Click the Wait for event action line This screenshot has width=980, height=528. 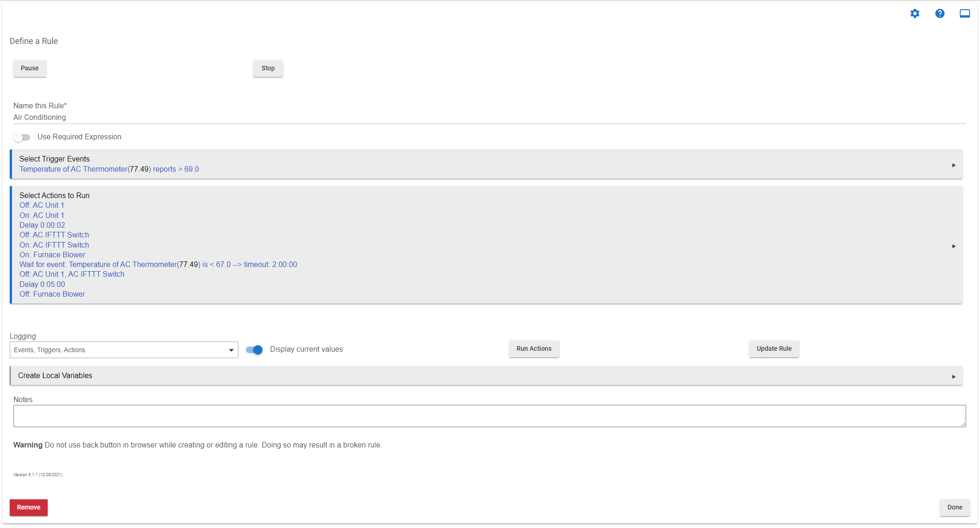point(158,265)
